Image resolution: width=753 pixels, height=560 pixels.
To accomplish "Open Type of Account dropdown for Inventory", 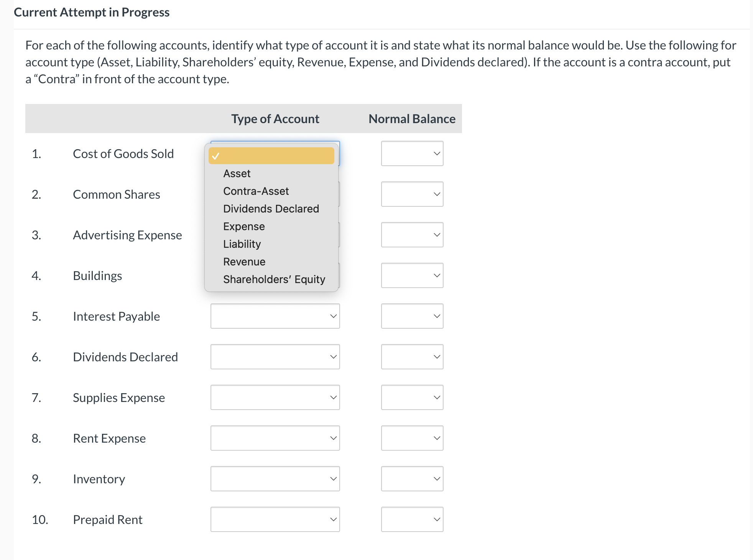I will click(275, 479).
